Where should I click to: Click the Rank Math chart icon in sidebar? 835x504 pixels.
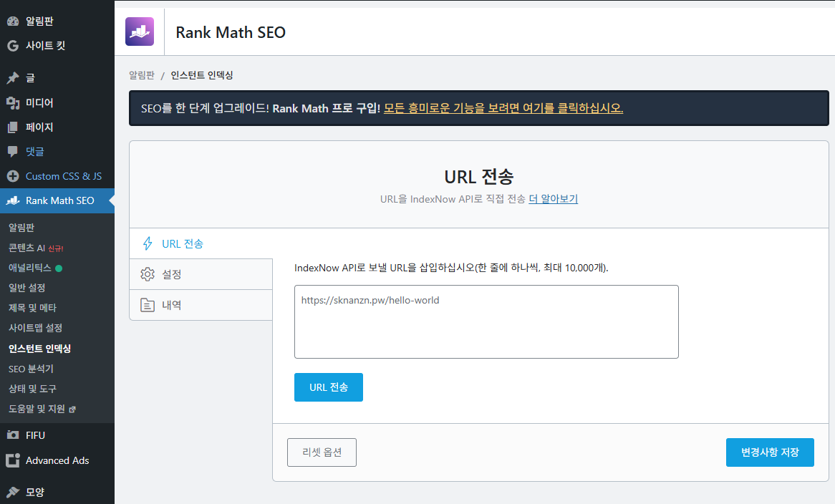pyautogui.click(x=13, y=200)
